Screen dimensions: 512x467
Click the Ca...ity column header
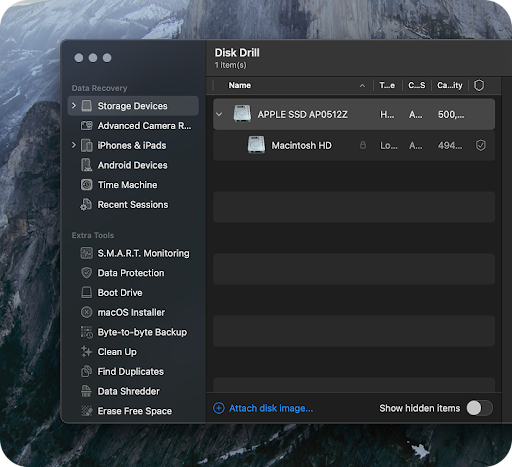[x=450, y=85]
